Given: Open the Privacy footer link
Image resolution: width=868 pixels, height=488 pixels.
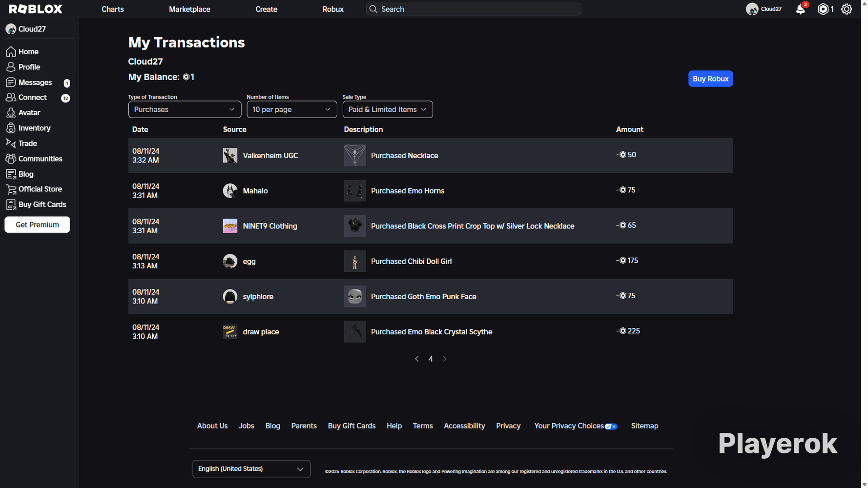Looking at the screenshot, I should [508, 426].
